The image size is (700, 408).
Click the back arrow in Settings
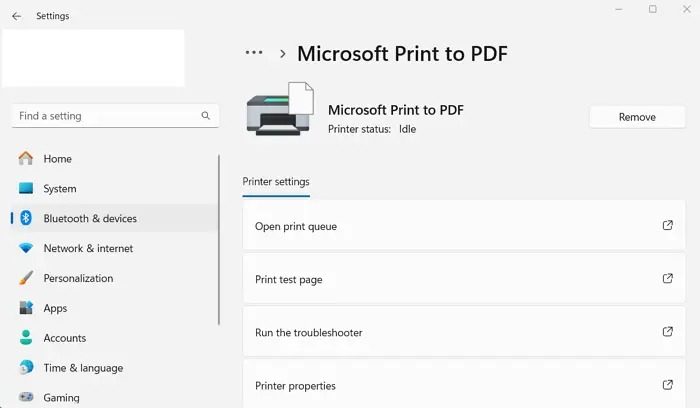(x=16, y=16)
